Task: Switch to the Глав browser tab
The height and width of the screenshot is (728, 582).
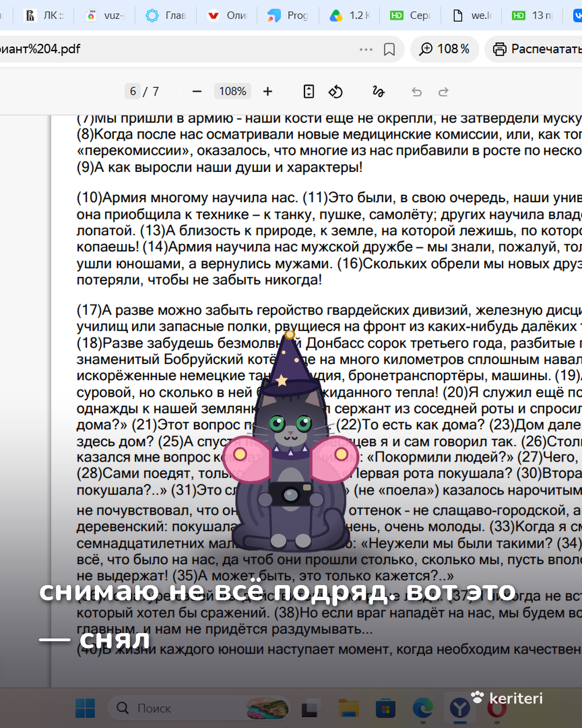Action: point(166,16)
